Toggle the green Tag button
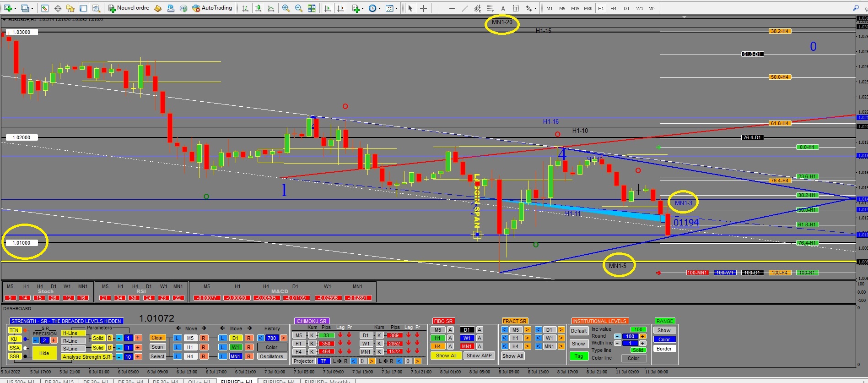 point(579,356)
